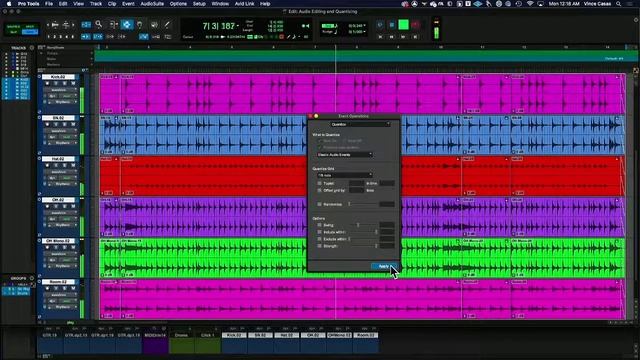The image size is (640, 360).
Task: Click the Swing slider
Action: point(362,225)
